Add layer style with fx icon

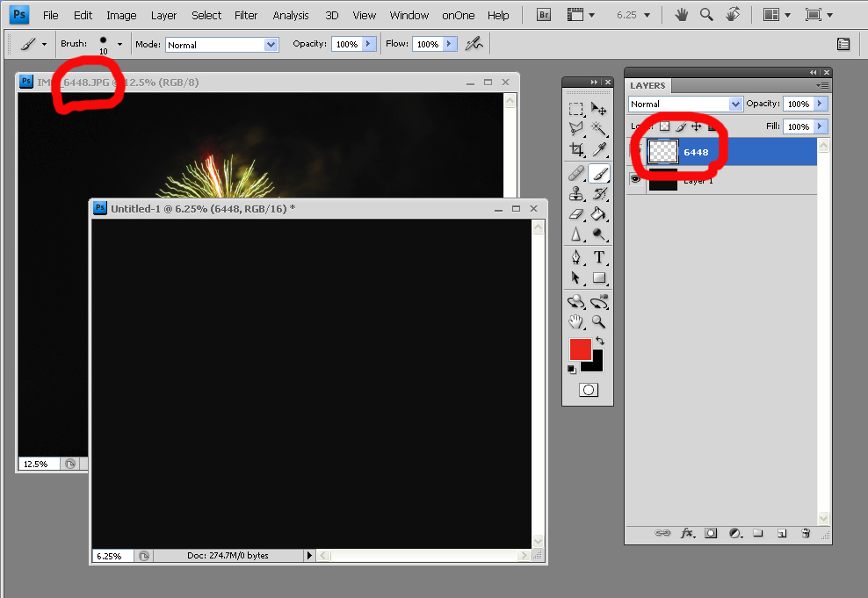coord(688,533)
